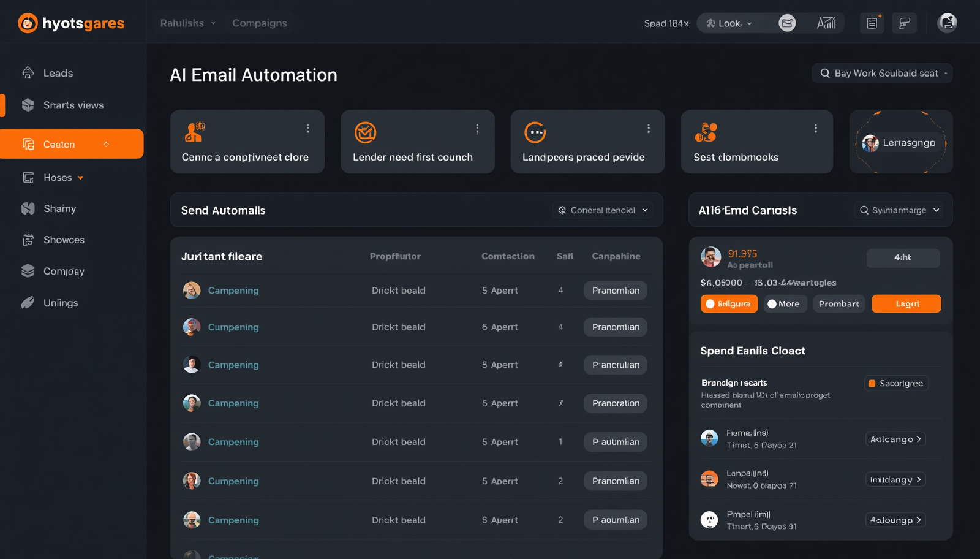
Task: Switch the Sacorlgree status toggle
Action: click(x=896, y=383)
